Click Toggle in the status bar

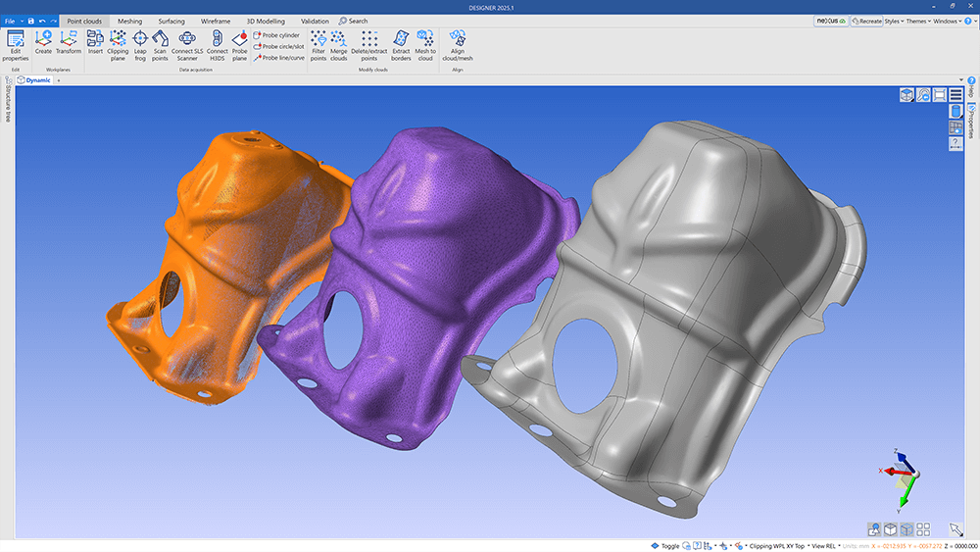pos(665,546)
